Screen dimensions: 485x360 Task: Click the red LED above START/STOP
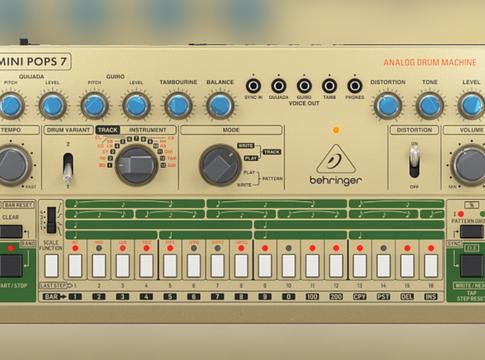(11, 248)
